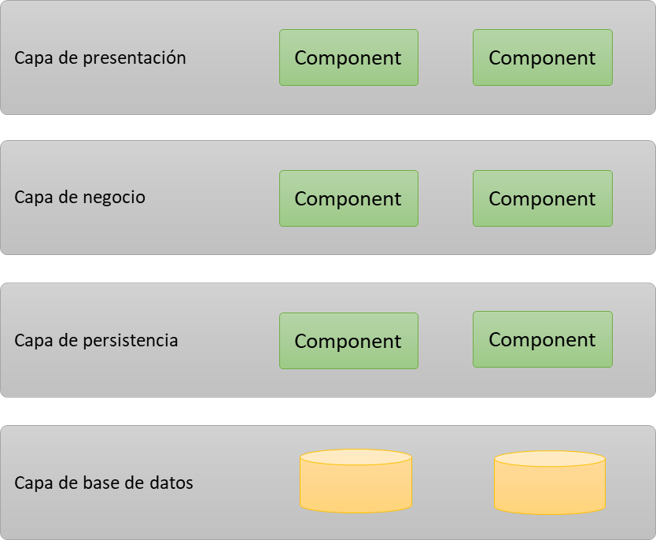Click the "Capa de presentación" label
This screenshot has width=656, height=540.
coord(100,58)
